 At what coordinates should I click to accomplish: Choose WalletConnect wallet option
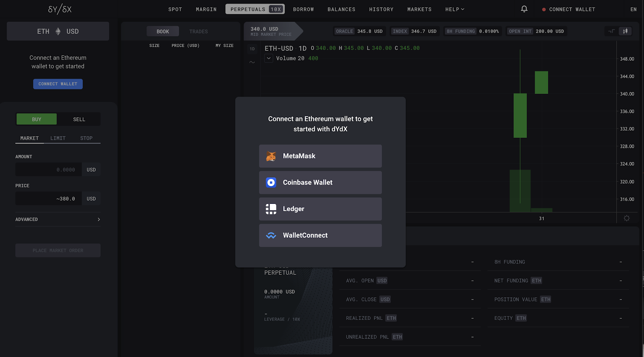pos(320,235)
